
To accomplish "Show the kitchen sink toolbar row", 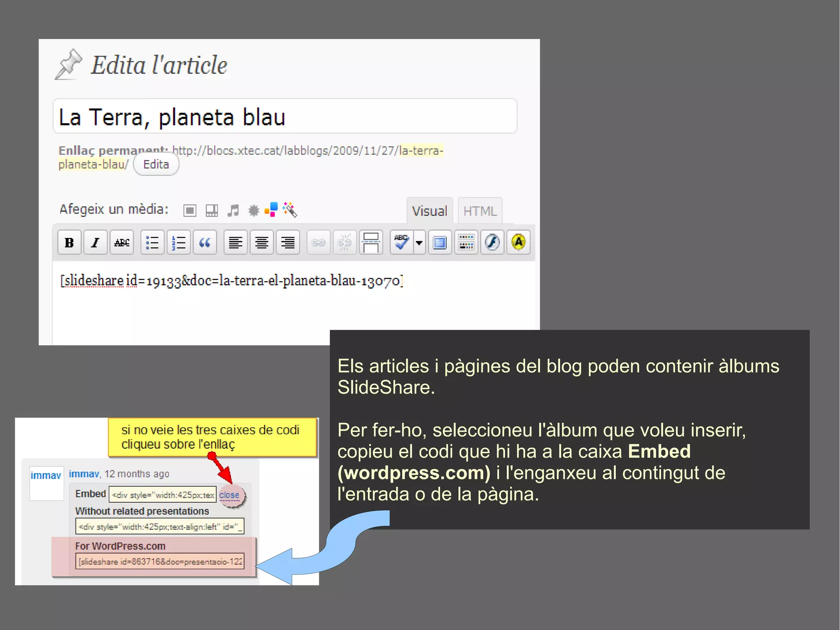I will pos(466,243).
